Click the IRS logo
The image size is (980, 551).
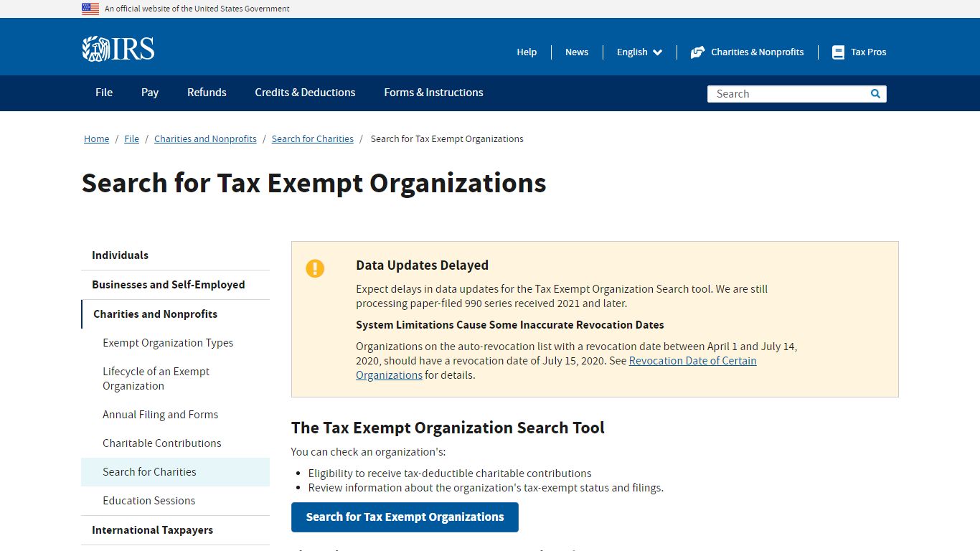[118, 49]
